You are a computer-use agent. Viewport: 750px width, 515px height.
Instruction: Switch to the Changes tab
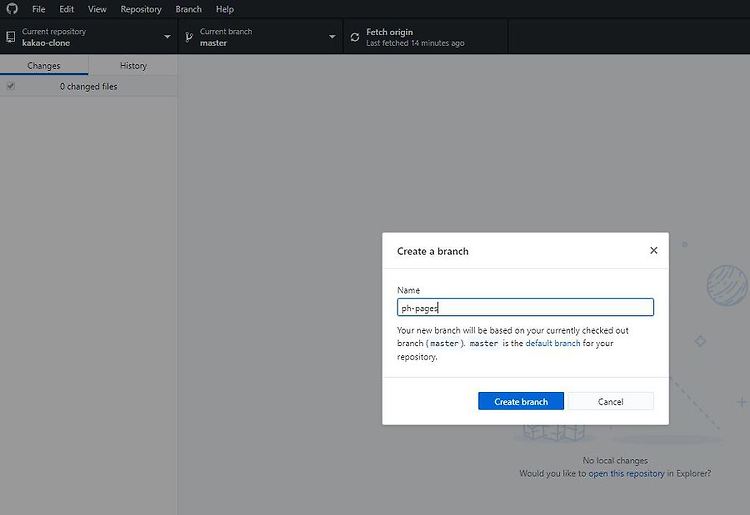click(44, 66)
